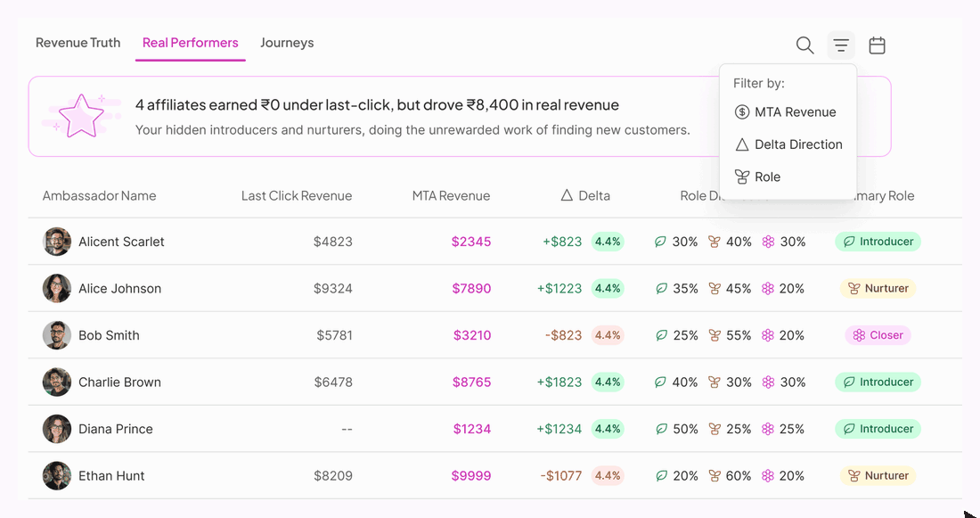Click last click revenue $4823
The image size is (980, 518).
point(333,242)
